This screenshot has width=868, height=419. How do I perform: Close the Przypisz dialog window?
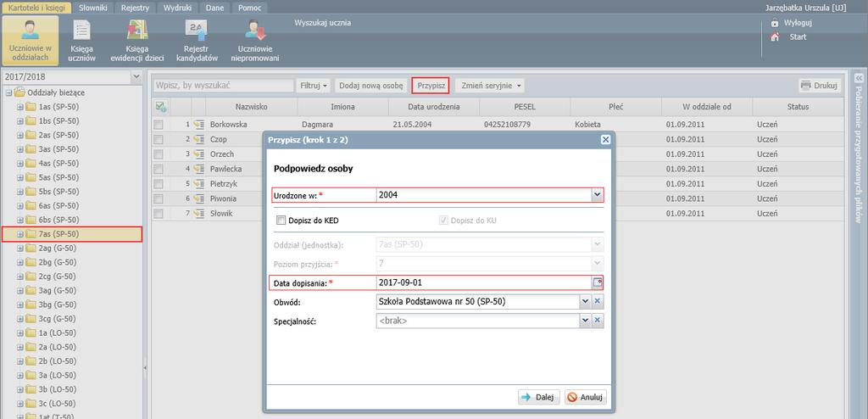(x=605, y=140)
